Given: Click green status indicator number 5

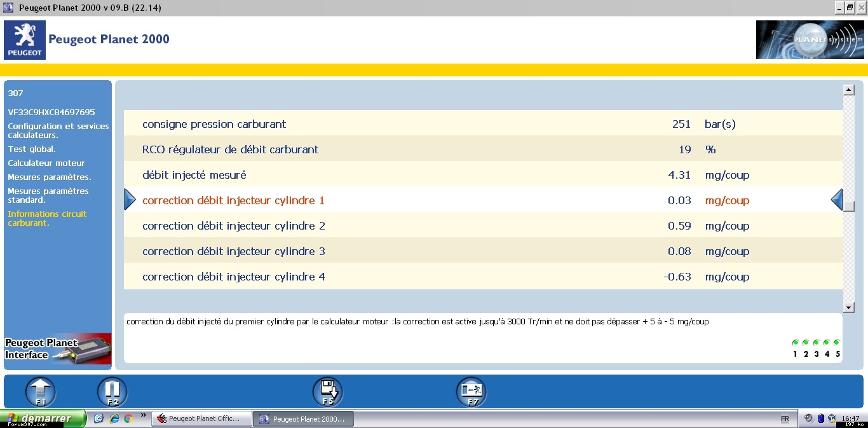Looking at the screenshot, I should tap(837, 343).
